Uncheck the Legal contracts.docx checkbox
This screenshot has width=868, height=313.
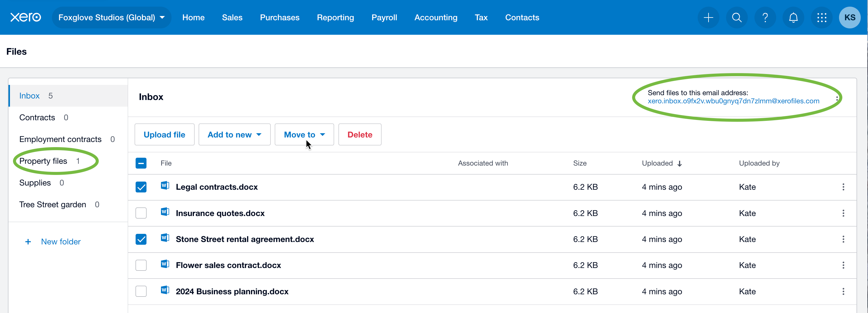[x=141, y=187]
